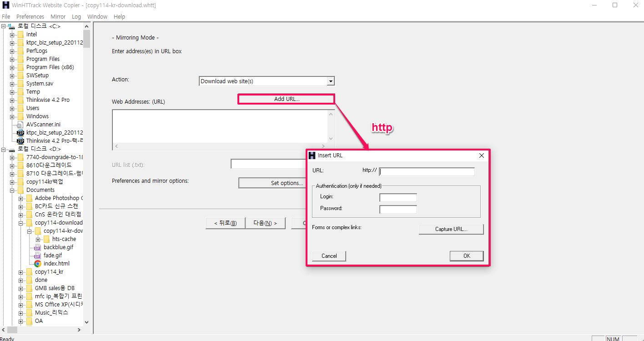Open the Download web site(s) action dropdown

pos(331,81)
